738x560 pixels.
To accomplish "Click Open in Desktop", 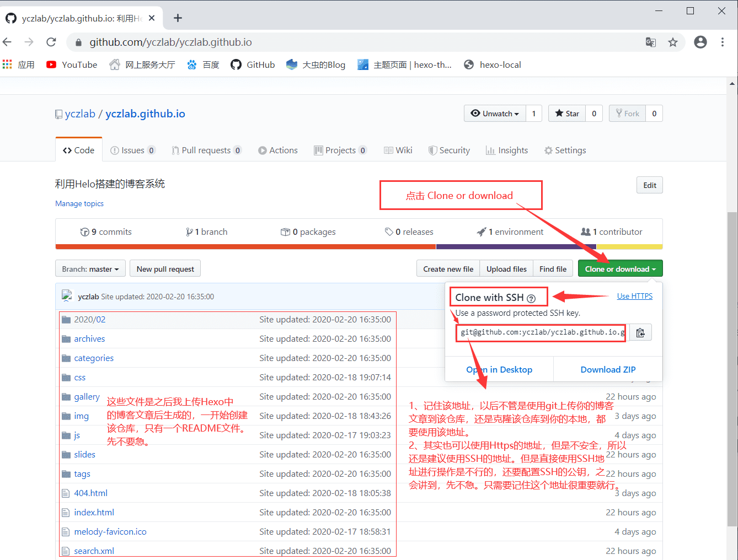I will tap(499, 369).
